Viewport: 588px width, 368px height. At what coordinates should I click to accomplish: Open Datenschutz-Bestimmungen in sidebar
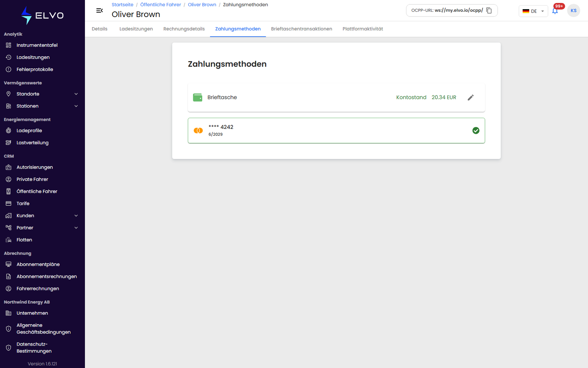click(x=42, y=348)
